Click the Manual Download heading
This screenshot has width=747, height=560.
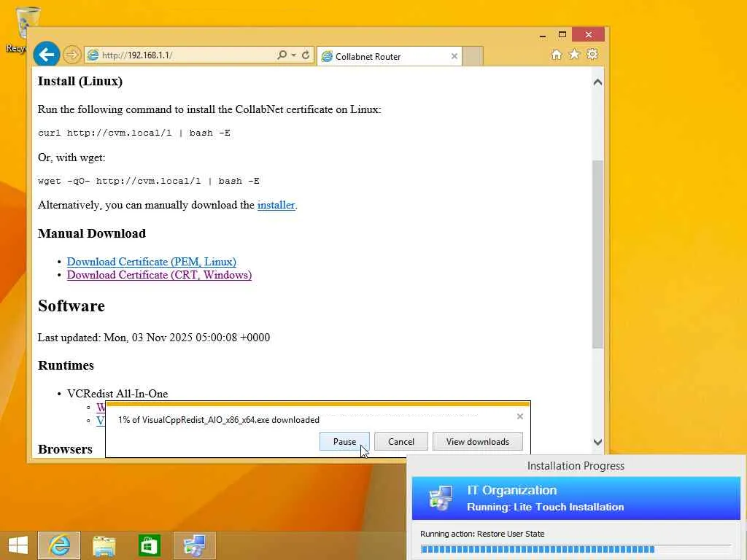coord(92,233)
